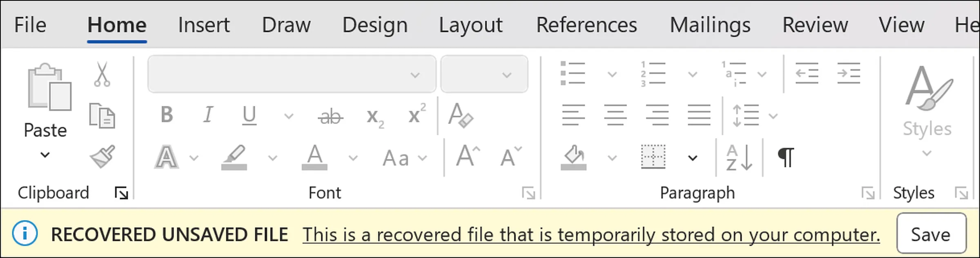
Task: Switch to the Insert tab
Action: (204, 25)
